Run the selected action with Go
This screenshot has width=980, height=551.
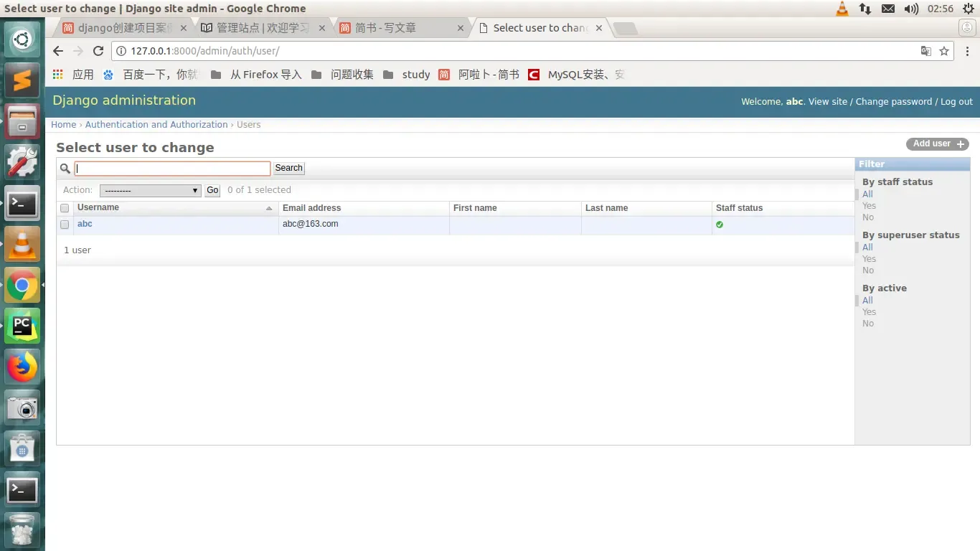tap(212, 190)
